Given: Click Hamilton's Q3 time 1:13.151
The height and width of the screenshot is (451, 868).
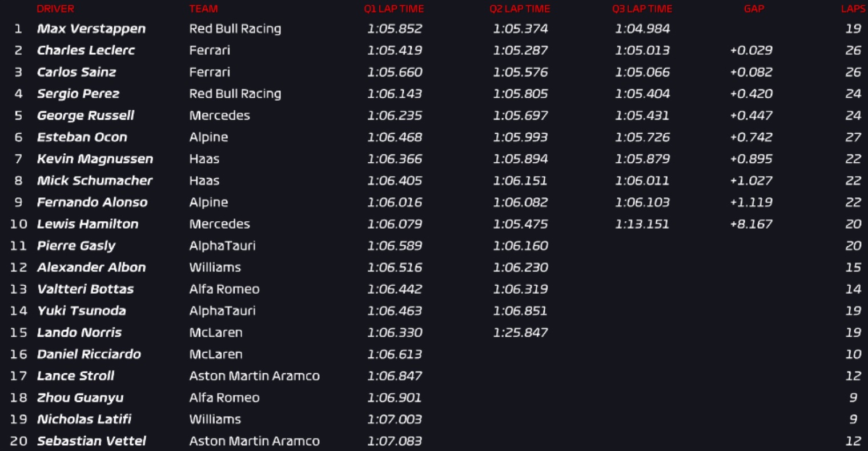Looking at the screenshot, I should tap(642, 224).
